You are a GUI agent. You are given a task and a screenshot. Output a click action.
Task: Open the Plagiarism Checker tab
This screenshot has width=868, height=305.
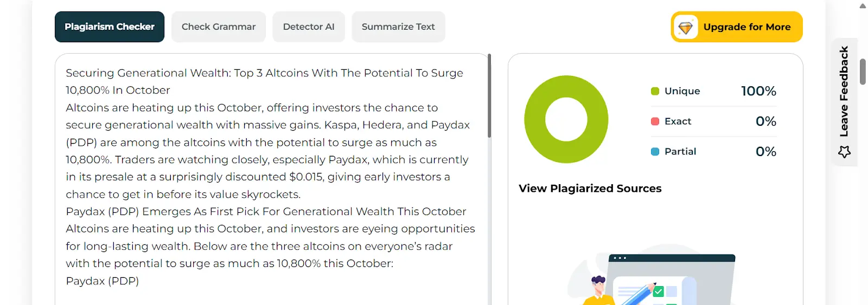pos(110,27)
